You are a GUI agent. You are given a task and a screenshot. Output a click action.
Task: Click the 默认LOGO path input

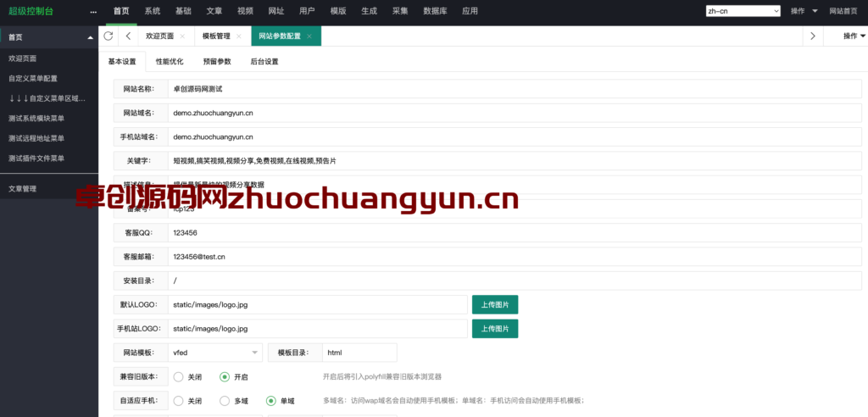[x=318, y=304]
